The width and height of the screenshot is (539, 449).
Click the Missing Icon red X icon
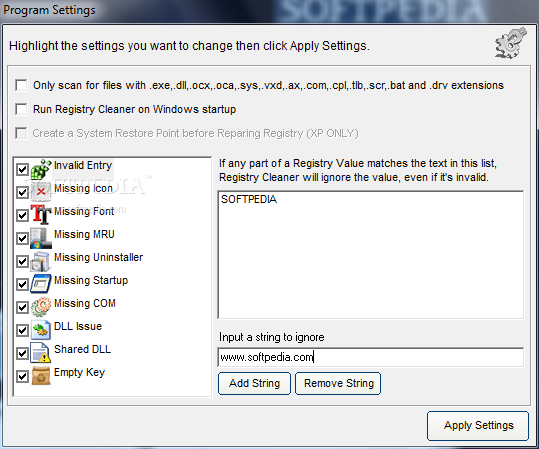tap(41, 192)
